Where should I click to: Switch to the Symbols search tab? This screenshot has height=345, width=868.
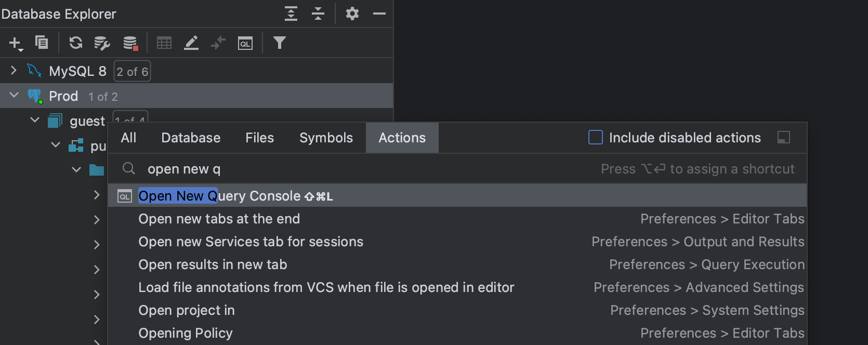coord(326,138)
